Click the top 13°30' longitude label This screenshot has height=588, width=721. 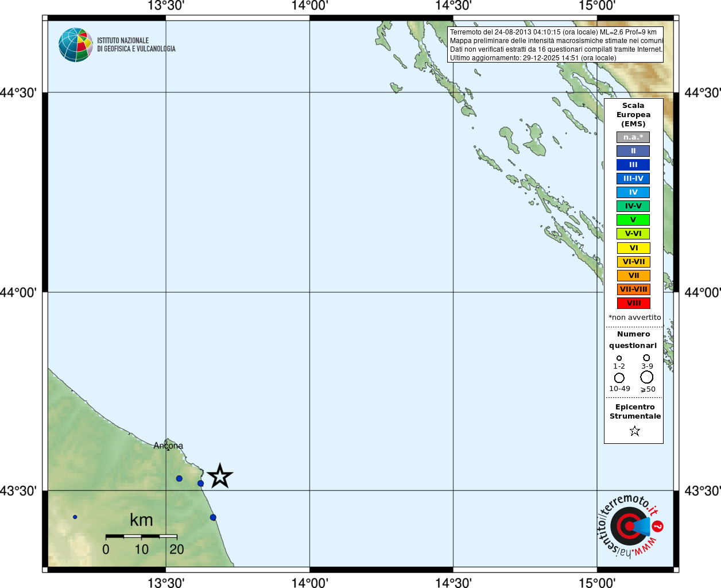click(166, 6)
